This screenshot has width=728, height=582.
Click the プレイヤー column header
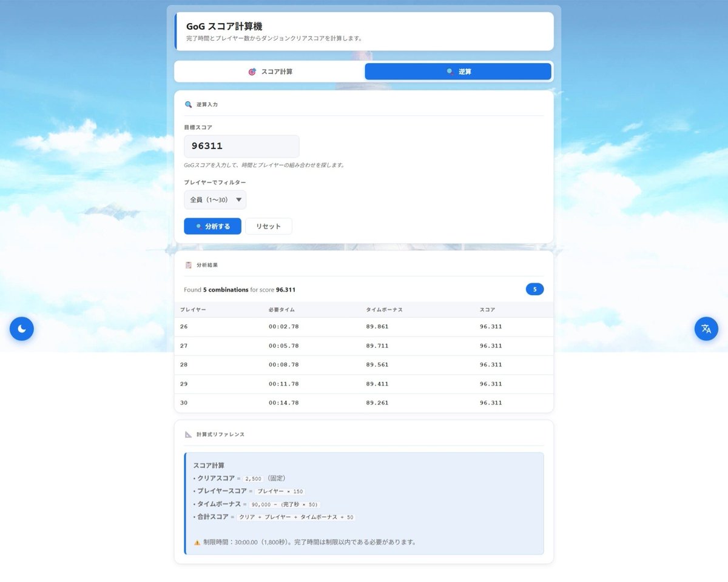[x=193, y=310]
